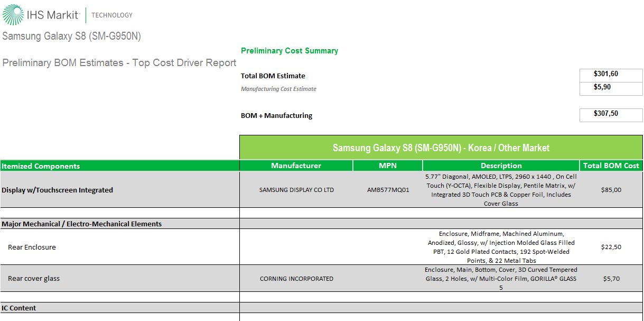The height and width of the screenshot is (321, 644).
Task: Click the Total BOM Estimate label
Action: coord(273,76)
